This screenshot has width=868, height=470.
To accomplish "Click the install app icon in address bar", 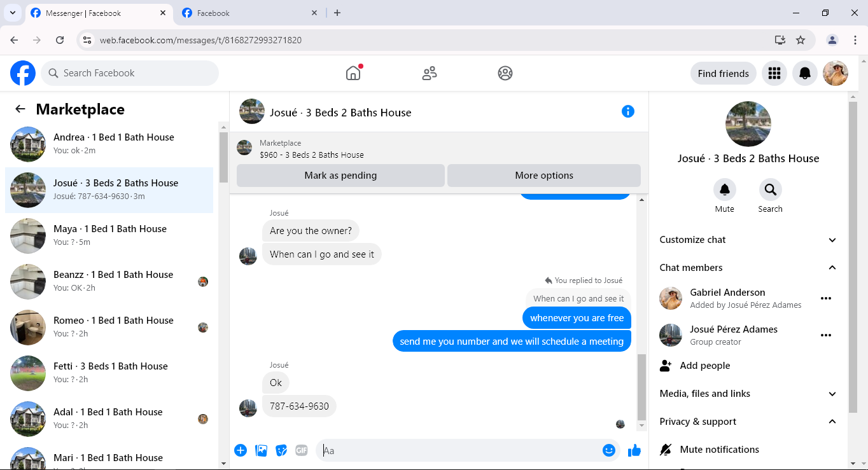I will pyautogui.click(x=780, y=40).
